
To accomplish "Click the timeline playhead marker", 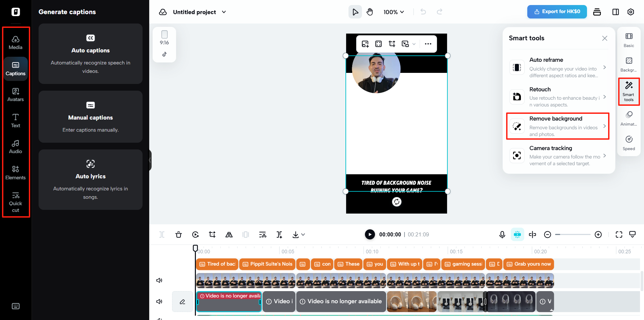I will pyautogui.click(x=195, y=248).
